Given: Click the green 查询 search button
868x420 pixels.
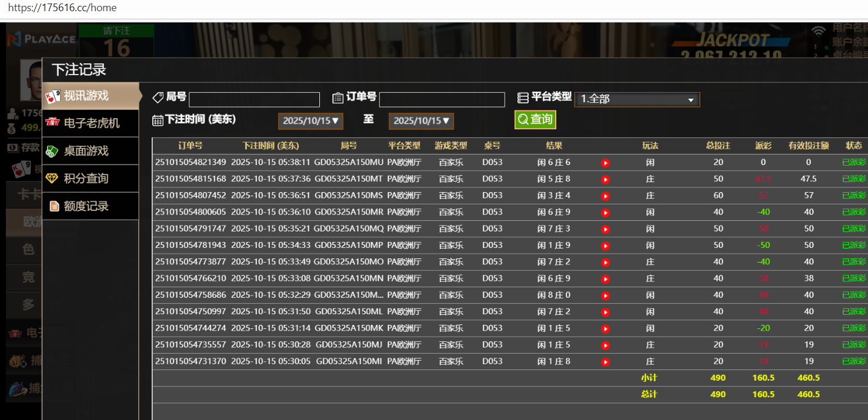Looking at the screenshot, I should [535, 120].
